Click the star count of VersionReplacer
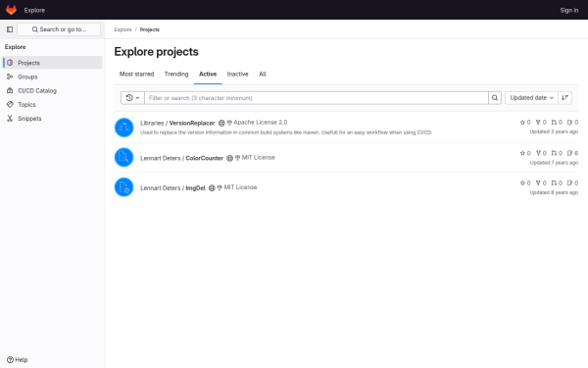The height and width of the screenshot is (368, 588). (x=525, y=123)
